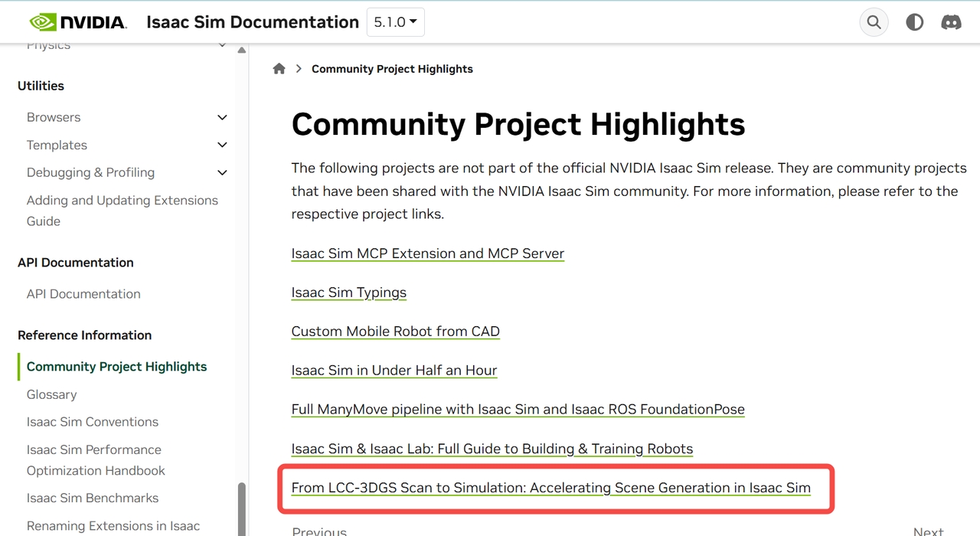
Task: Click the Reference Information heading
Action: coord(84,335)
